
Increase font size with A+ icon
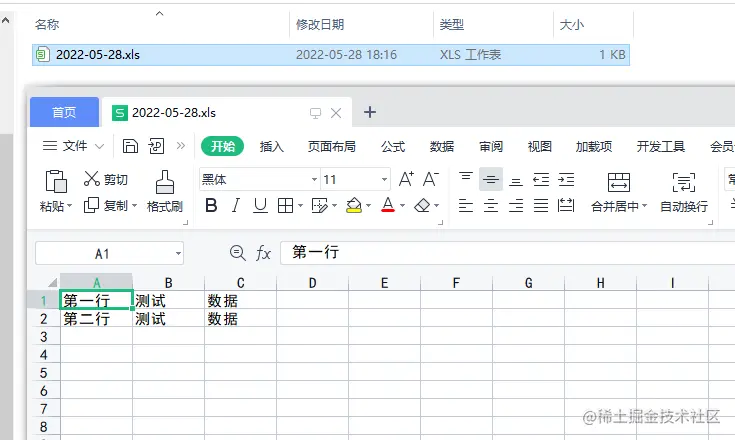pyautogui.click(x=406, y=179)
